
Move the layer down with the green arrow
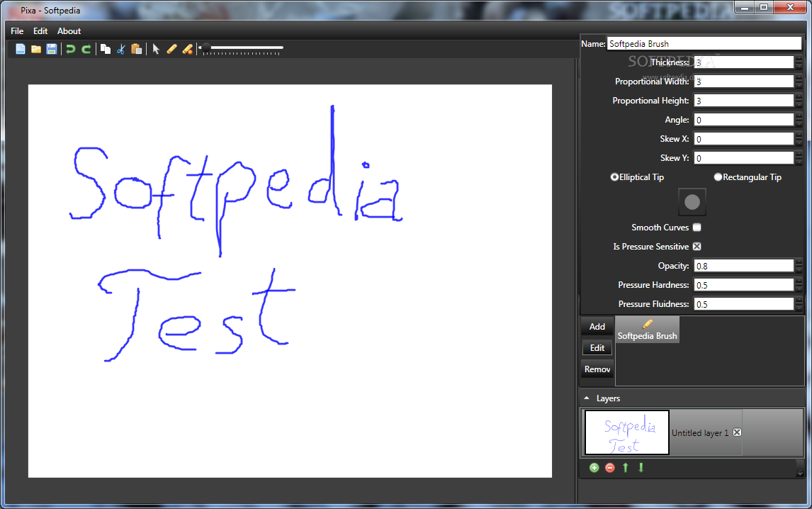[641, 468]
